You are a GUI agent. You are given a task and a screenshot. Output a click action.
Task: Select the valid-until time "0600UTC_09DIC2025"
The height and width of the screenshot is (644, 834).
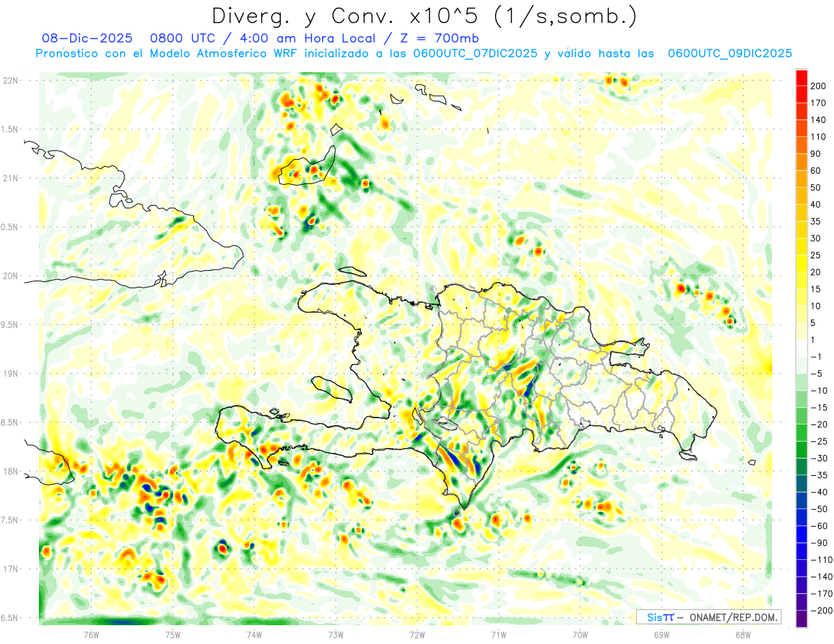click(730, 53)
